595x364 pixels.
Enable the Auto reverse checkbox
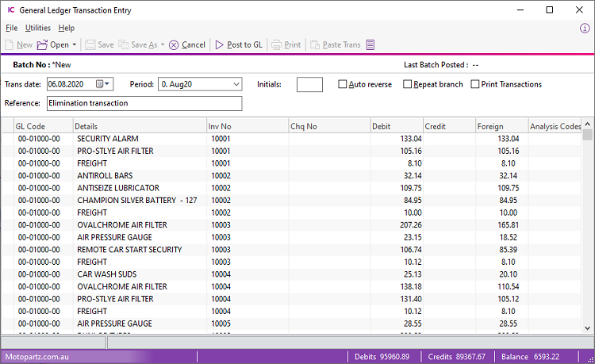pyautogui.click(x=343, y=84)
